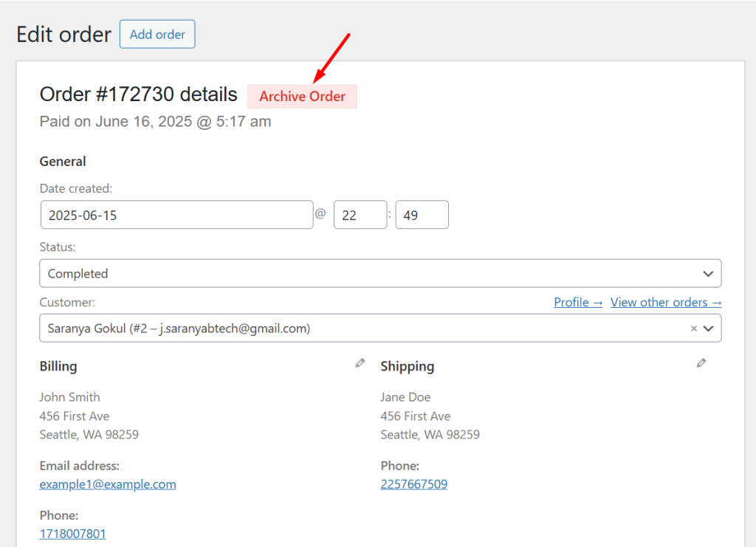756x547 pixels.
Task: Call the shipping phone 2257667509
Action: [413, 484]
